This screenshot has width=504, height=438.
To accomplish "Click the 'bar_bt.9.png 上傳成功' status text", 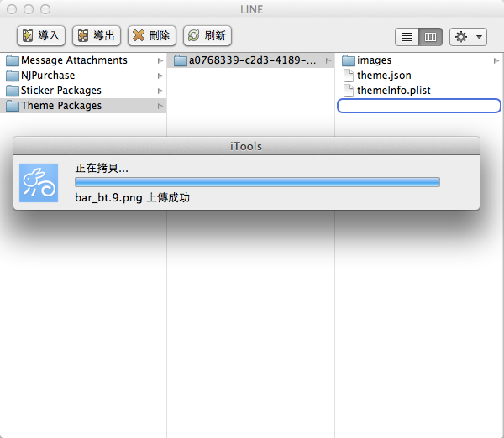I will 133,198.
